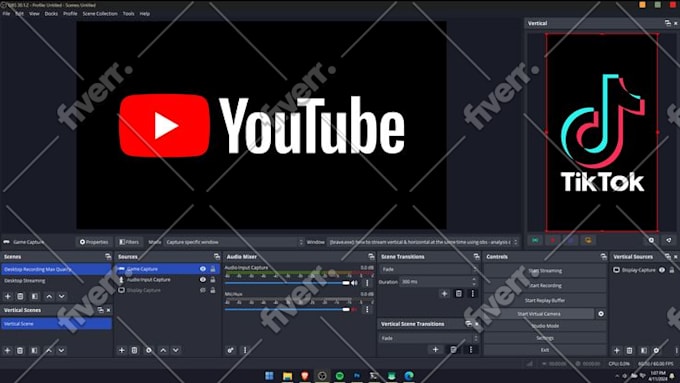
Task: Add a vertical source with plus icon
Action: point(617,350)
